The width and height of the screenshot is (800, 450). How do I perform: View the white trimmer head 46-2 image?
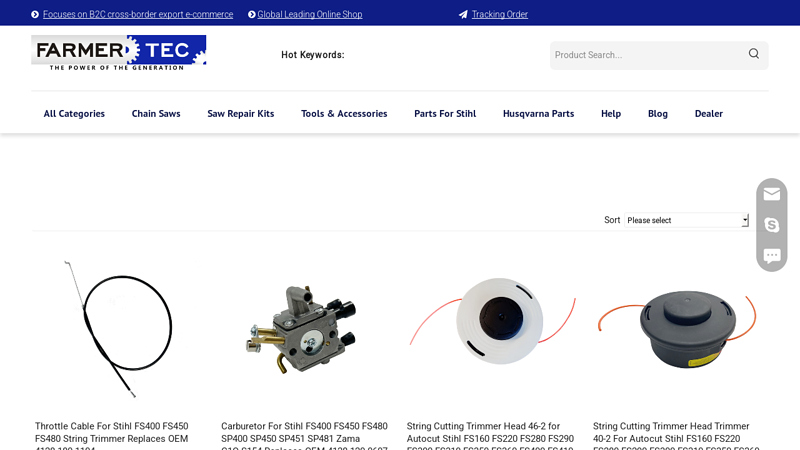click(x=493, y=321)
